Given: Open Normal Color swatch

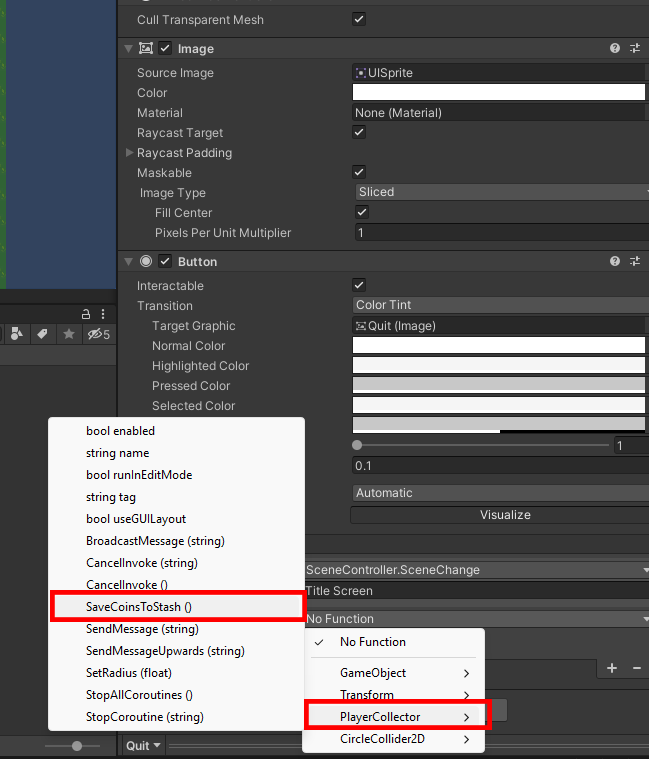Looking at the screenshot, I should tap(499, 345).
